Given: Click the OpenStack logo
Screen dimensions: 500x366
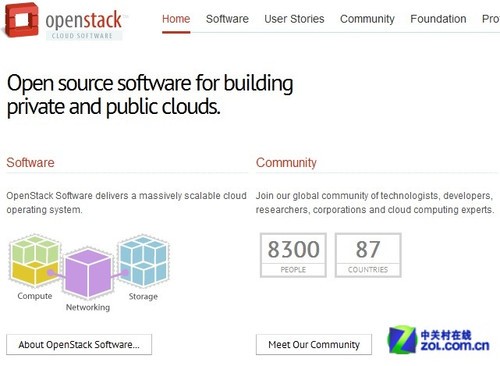Looking at the screenshot, I should click(65, 21).
